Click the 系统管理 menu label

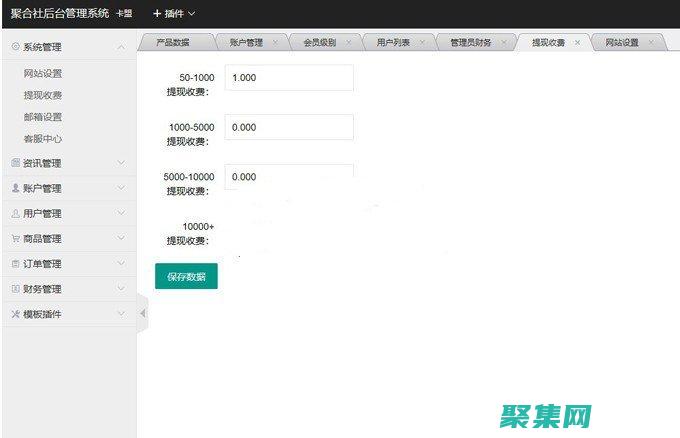pyautogui.click(x=42, y=47)
